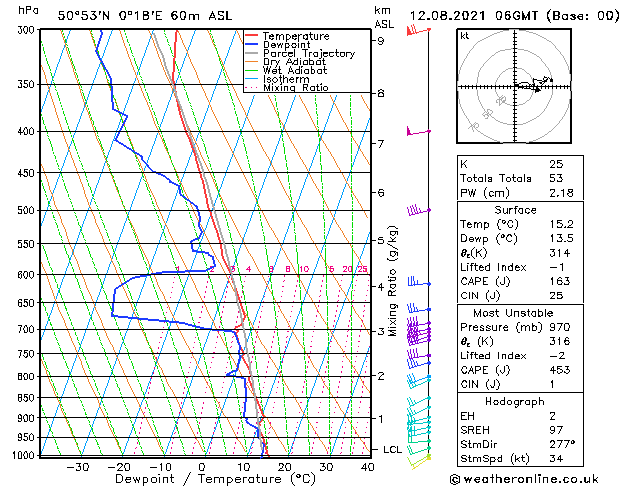Click the Mixing Ratio legend label
This screenshot has width=629, height=486.
(x=296, y=88)
